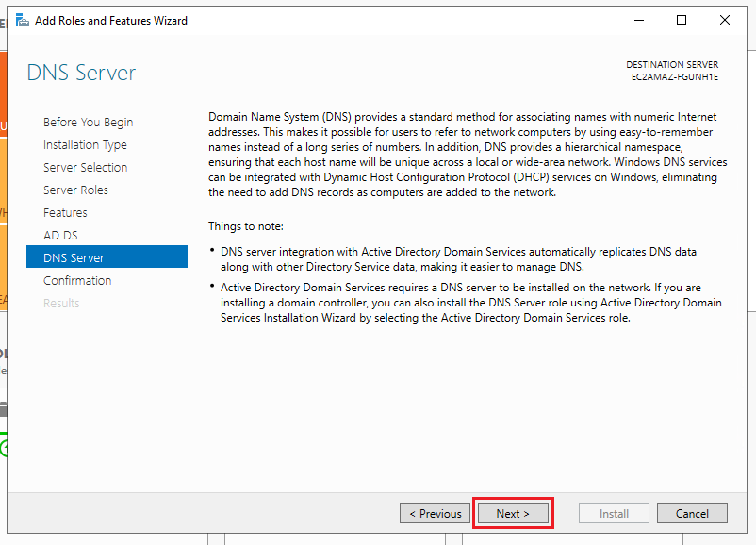Click the DESTINATION SERVER label

672,65
